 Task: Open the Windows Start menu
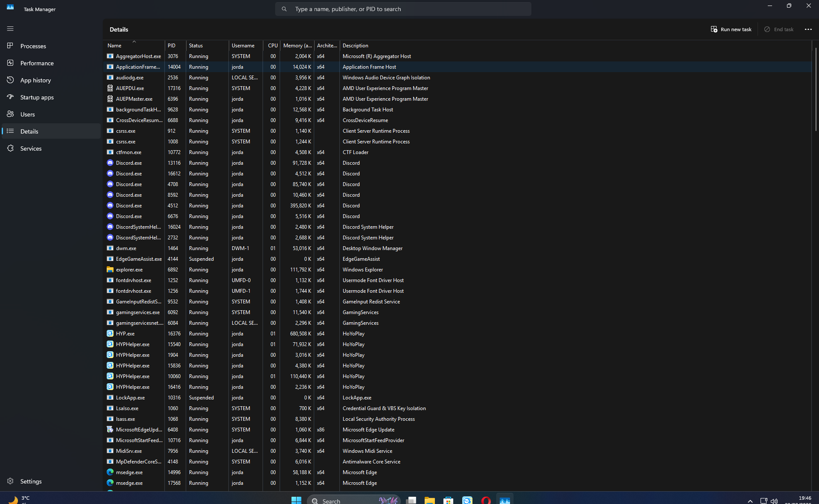coord(296,500)
